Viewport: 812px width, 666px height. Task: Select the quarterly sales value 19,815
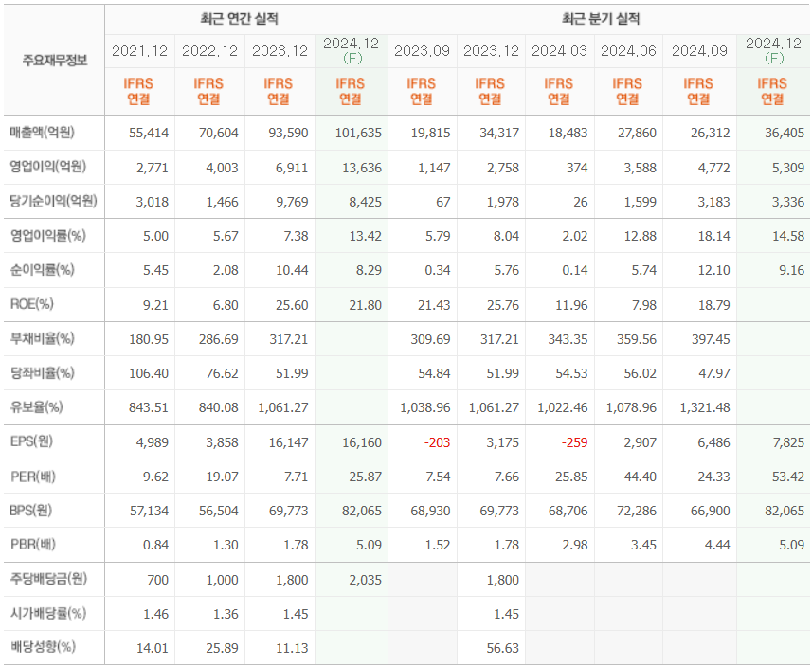[x=430, y=133]
